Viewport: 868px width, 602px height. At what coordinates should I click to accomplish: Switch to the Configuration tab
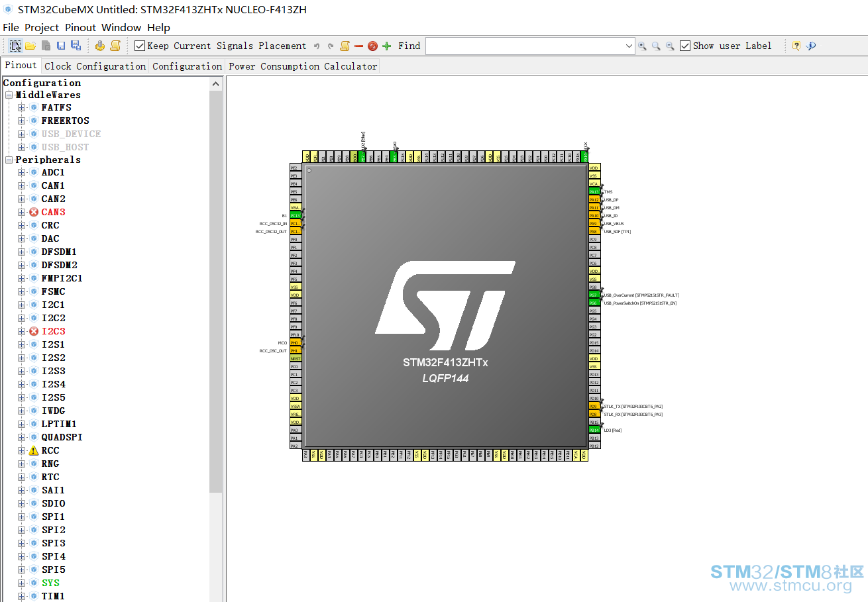(x=187, y=66)
